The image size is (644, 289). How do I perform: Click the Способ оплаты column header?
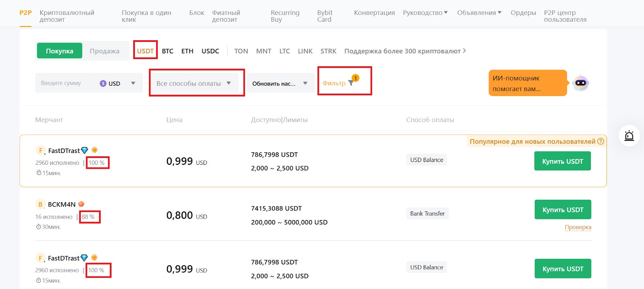coord(430,120)
